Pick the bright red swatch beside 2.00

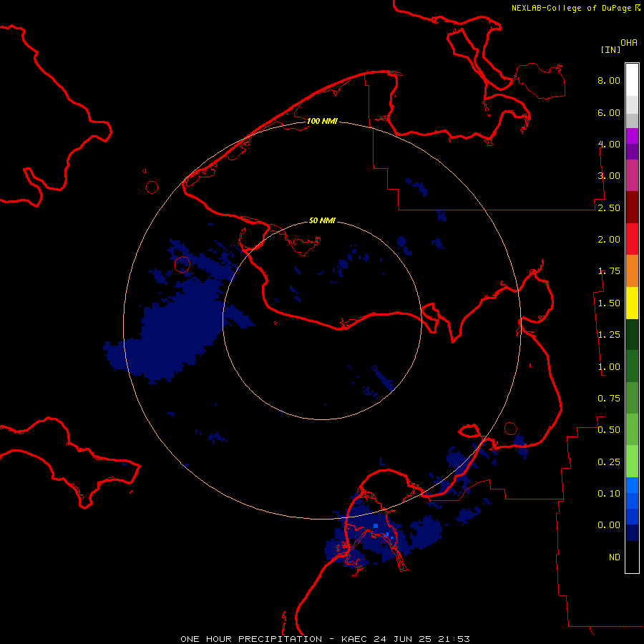[x=632, y=240]
